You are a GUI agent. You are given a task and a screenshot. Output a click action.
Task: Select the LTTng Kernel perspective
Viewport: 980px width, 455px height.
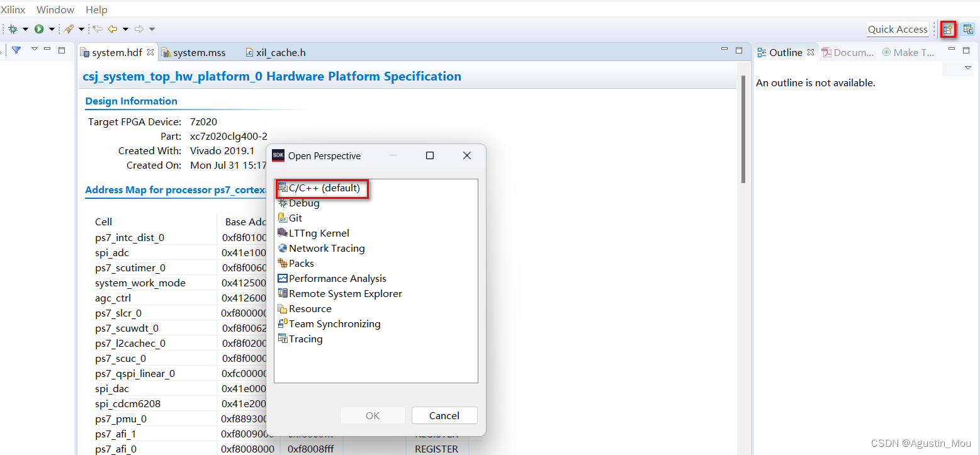point(313,233)
